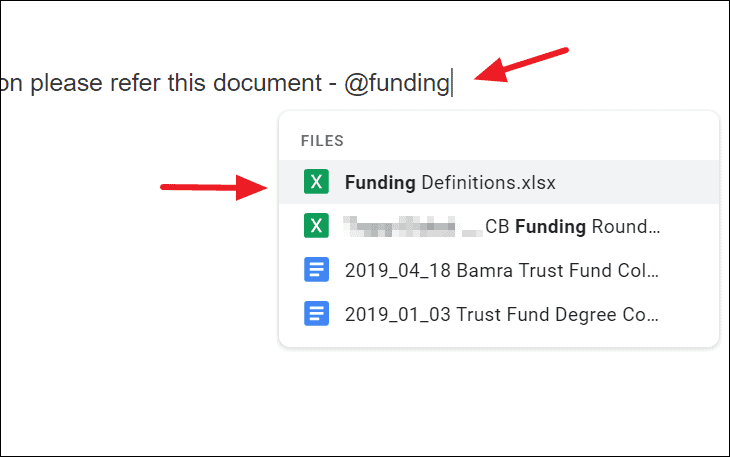Pick the 2019_01_03 Trust Fund Degree document

[x=499, y=314]
